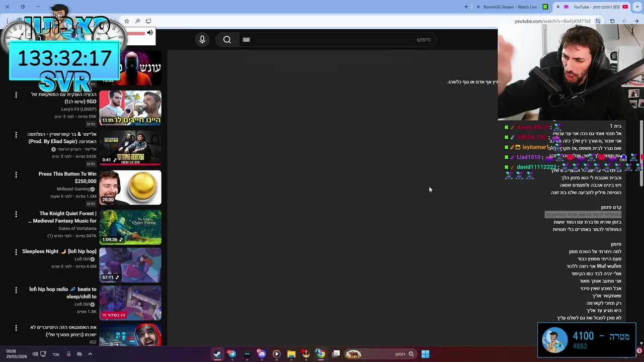Click the browser reload button
The width and height of the screenshot is (644, 362).
(612, 21)
